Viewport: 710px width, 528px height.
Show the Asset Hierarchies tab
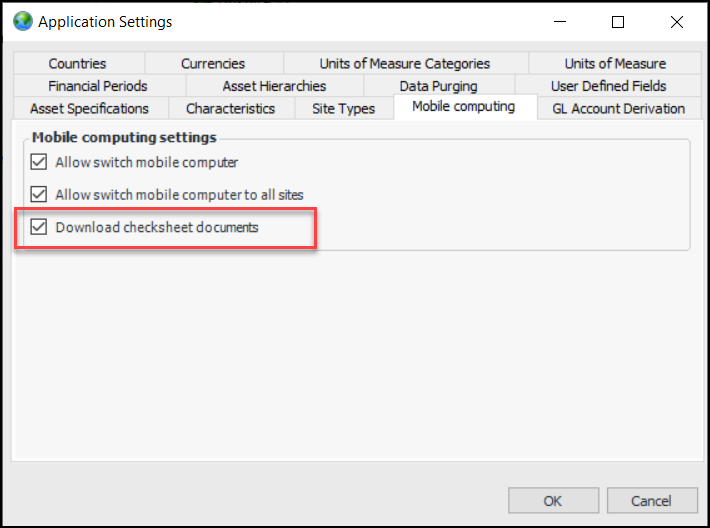(274, 86)
